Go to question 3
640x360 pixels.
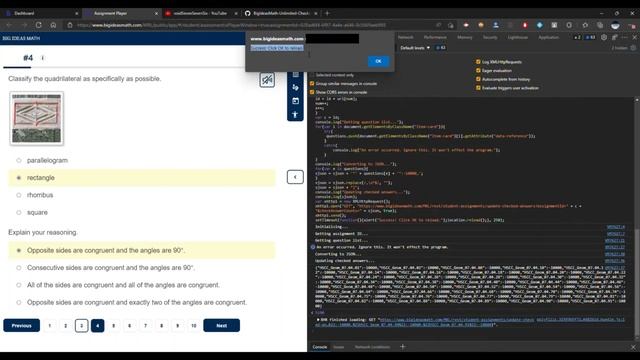tap(82, 325)
